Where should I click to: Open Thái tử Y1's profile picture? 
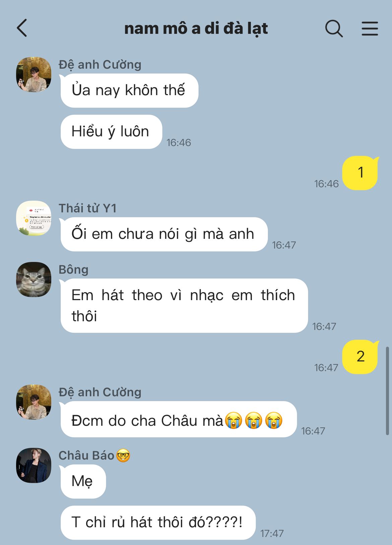(x=34, y=218)
